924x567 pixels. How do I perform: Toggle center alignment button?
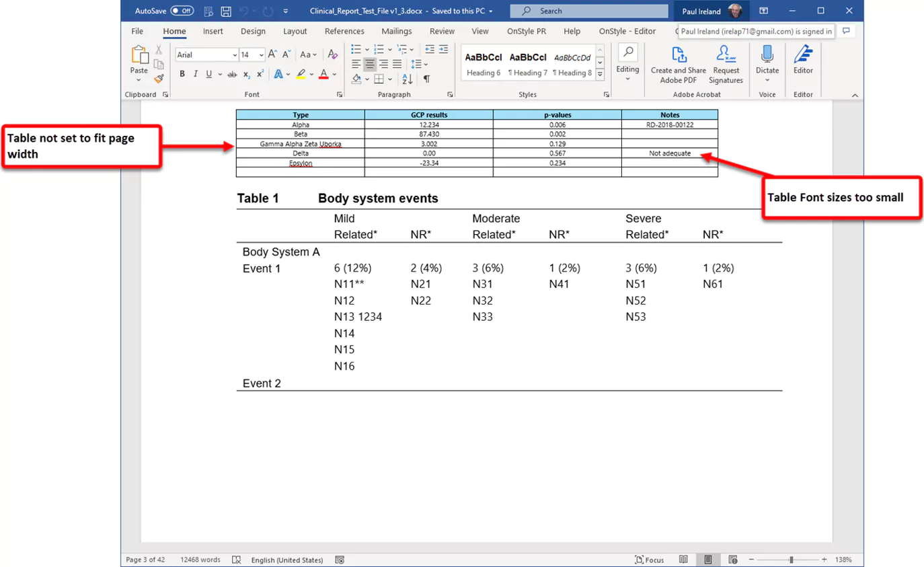point(370,64)
